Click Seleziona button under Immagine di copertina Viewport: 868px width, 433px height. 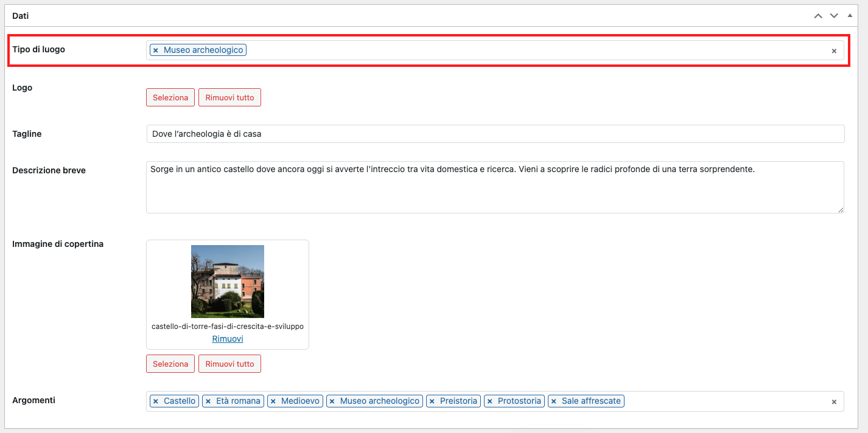[x=170, y=364]
